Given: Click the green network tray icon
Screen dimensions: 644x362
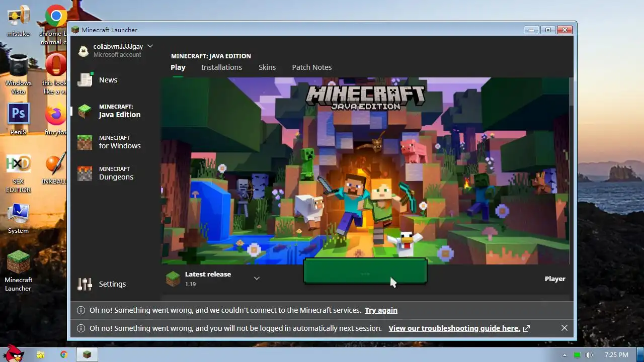Looking at the screenshot, I should point(577,355).
